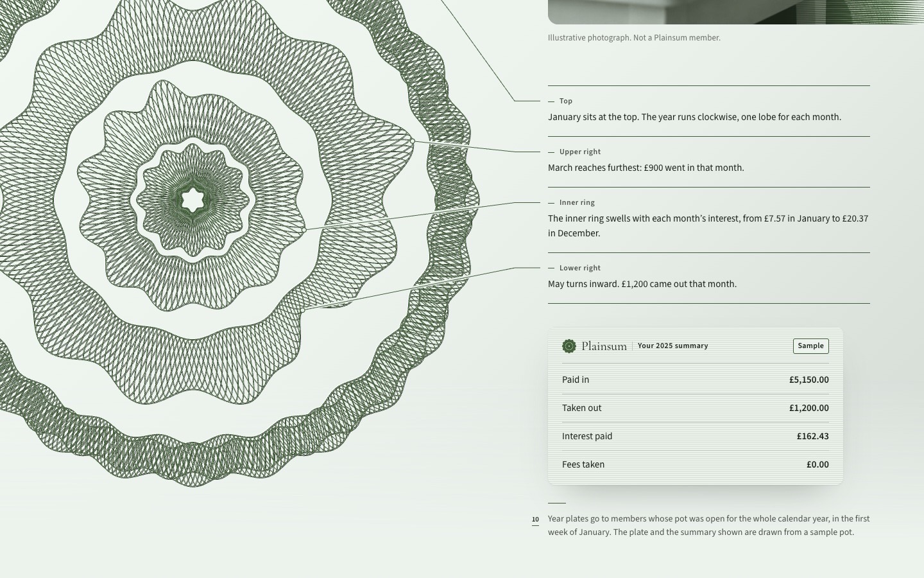The image size is (924, 578).
Task: Click the Sample badge on the summary card
Action: click(811, 346)
